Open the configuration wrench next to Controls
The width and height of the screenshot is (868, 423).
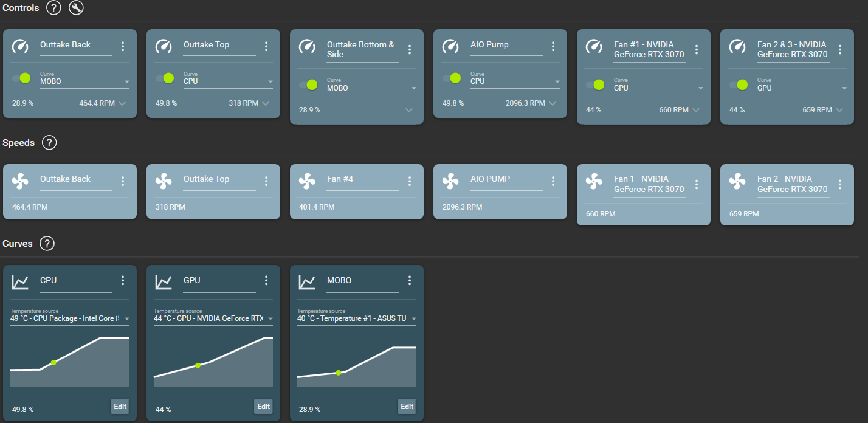point(76,8)
